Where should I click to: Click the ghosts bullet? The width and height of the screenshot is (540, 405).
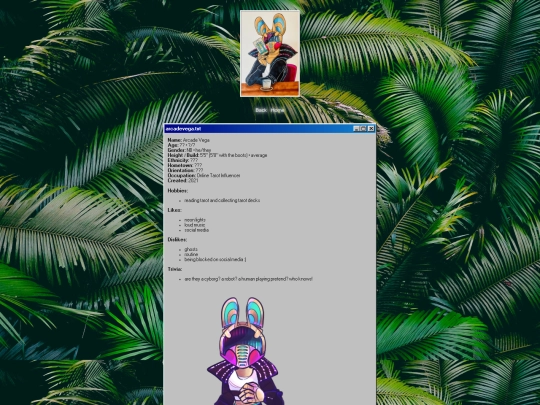click(x=191, y=249)
